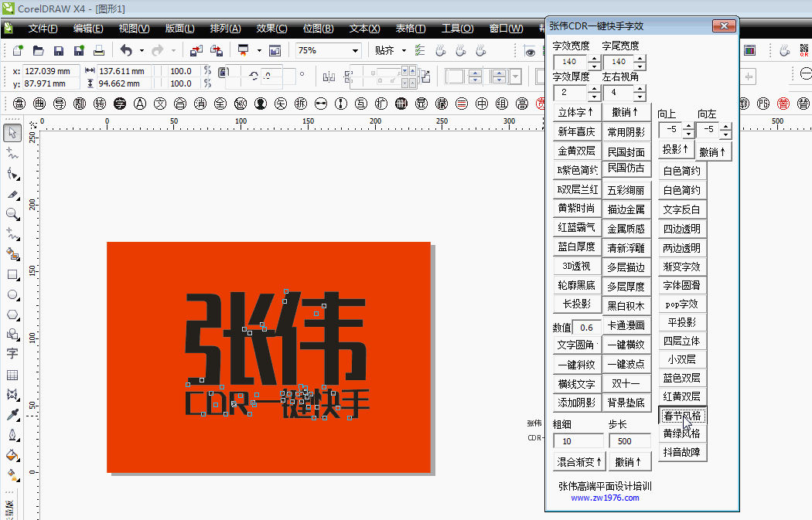Open the 效果 menu

[271, 27]
